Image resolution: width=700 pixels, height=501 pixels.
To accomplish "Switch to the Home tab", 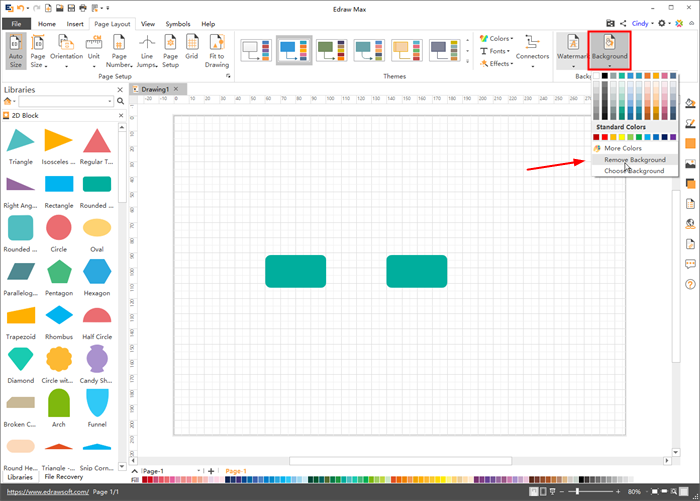I will [x=47, y=24].
